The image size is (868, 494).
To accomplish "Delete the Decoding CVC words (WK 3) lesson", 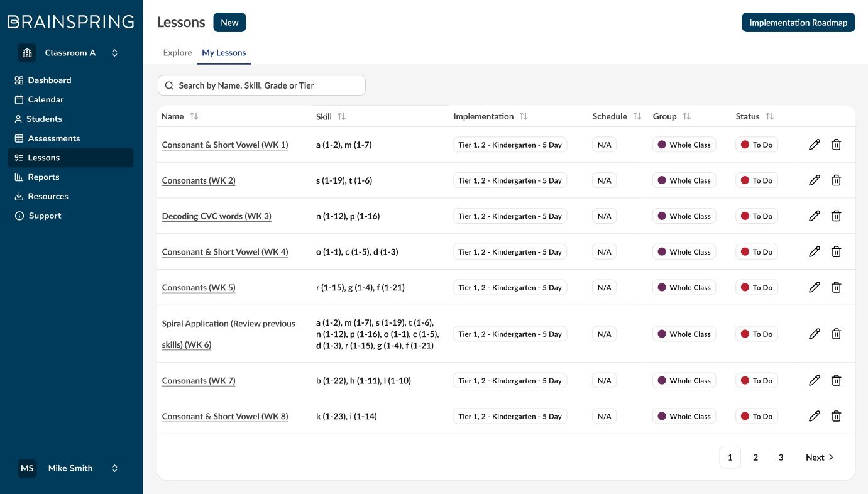I will [837, 216].
